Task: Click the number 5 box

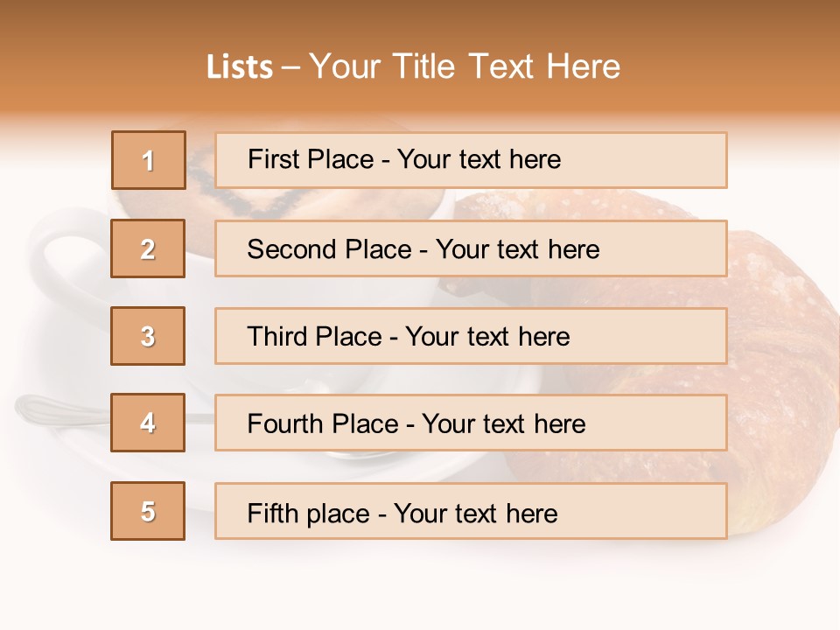Action: (x=148, y=511)
